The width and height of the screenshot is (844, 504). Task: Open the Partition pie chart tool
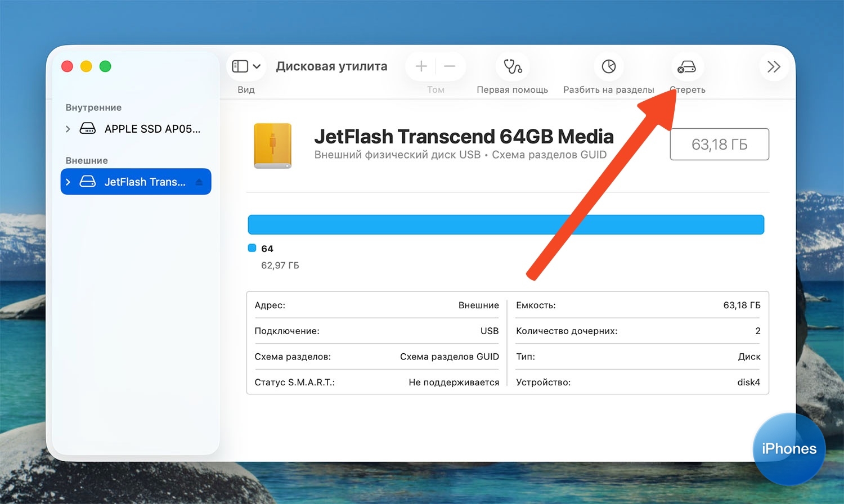tap(609, 66)
